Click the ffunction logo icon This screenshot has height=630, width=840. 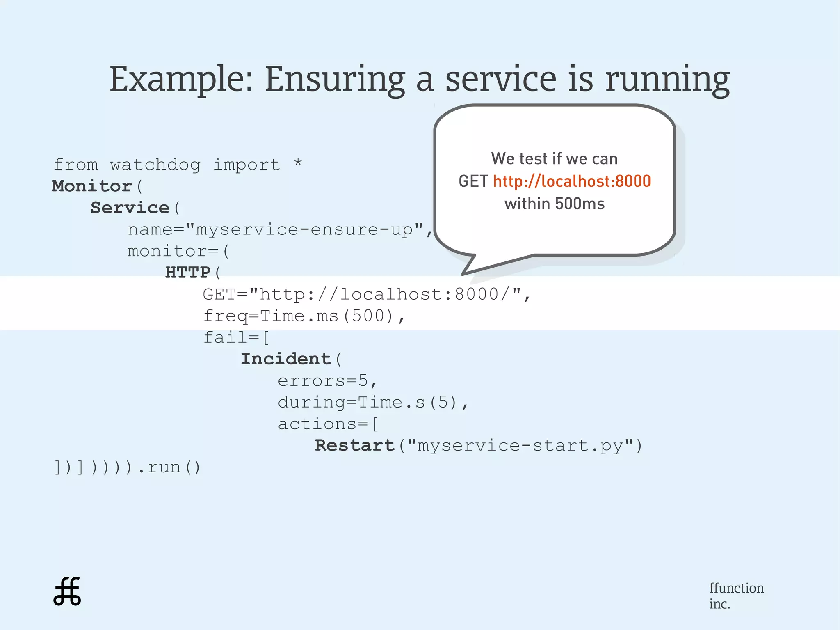pyautogui.click(x=67, y=591)
